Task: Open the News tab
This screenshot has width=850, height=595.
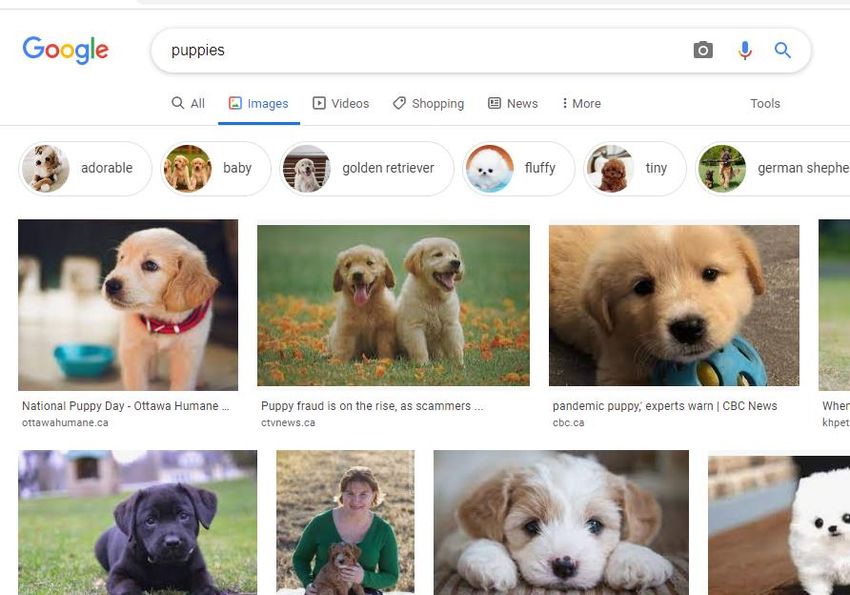Action: [x=513, y=104]
